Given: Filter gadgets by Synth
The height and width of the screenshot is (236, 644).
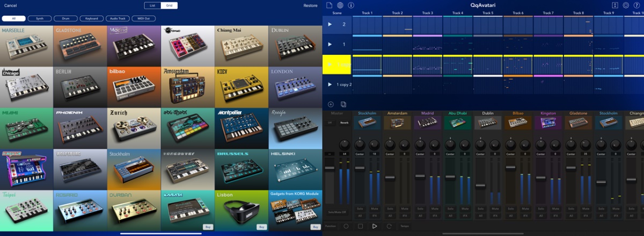Looking at the screenshot, I should 40,18.
